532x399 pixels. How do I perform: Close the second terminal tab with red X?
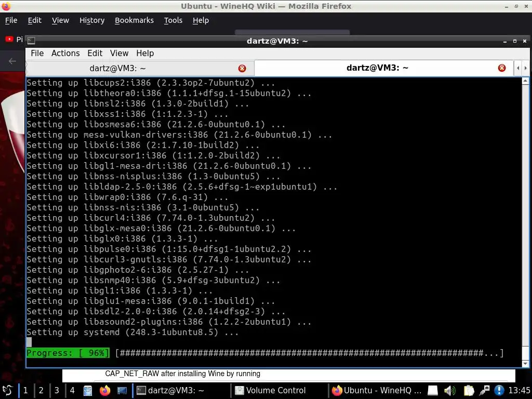502,68
